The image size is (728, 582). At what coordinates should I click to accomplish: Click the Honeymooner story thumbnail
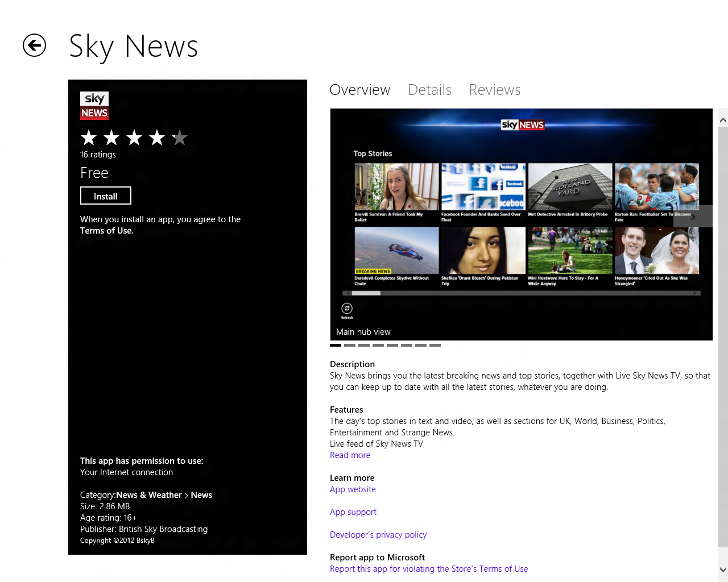pos(657,251)
